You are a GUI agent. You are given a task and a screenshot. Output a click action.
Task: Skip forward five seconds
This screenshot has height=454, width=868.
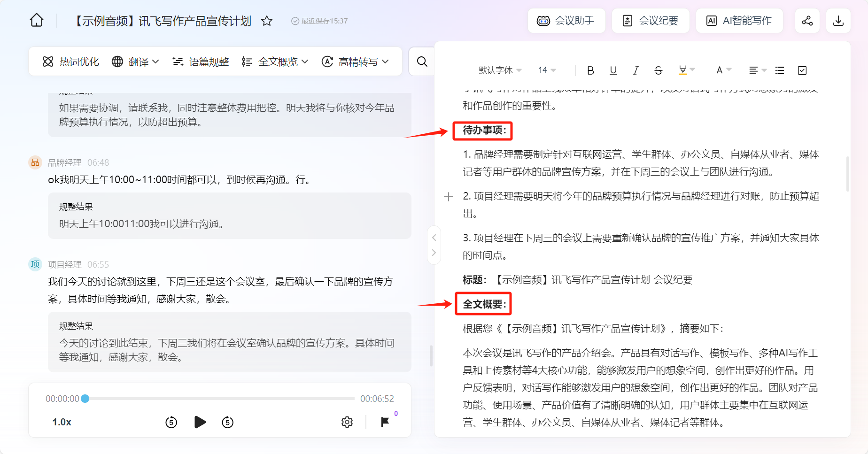tap(228, 422)
